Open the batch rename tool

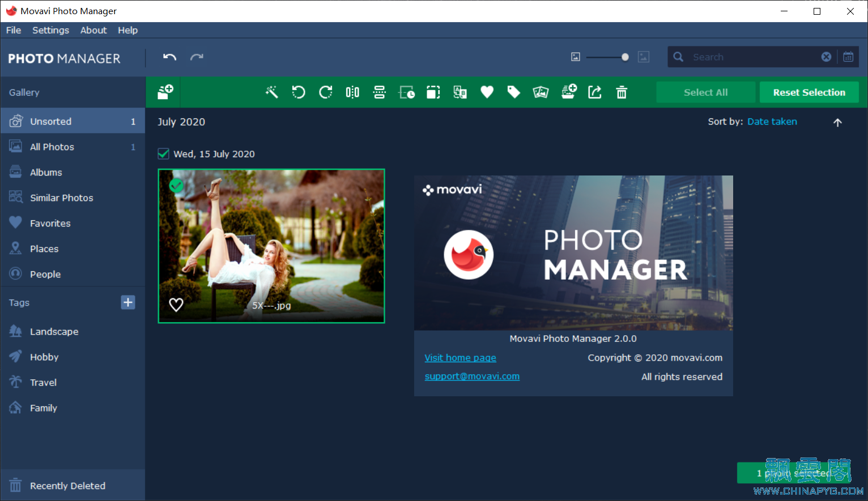click(460, 92)
